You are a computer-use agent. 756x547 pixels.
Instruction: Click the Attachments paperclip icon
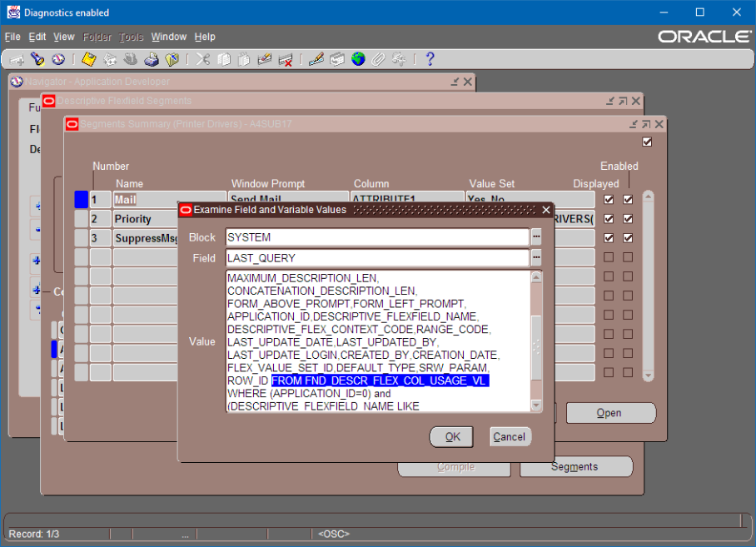(x=379, y=59)
